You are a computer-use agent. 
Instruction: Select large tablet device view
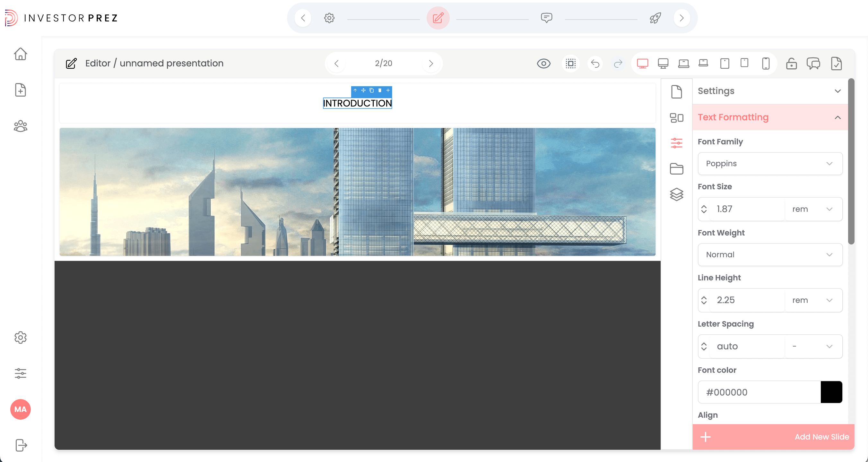pos(725,63)
